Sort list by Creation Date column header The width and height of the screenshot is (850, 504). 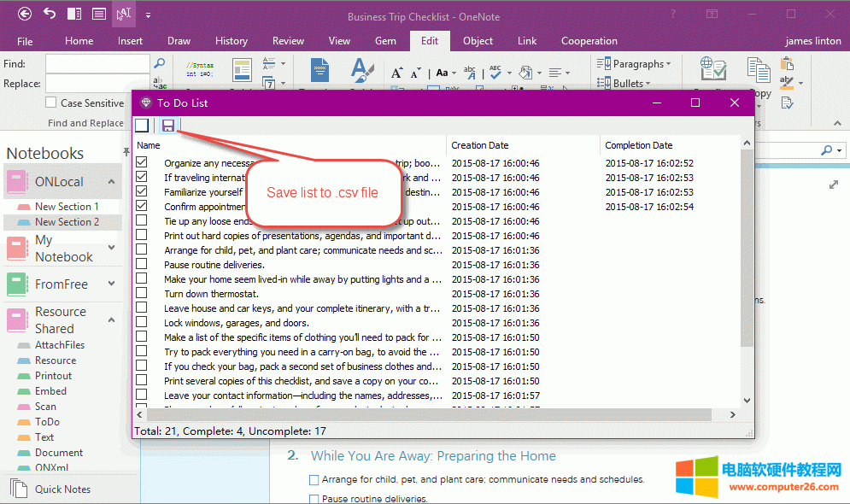(x=479, y=145)
